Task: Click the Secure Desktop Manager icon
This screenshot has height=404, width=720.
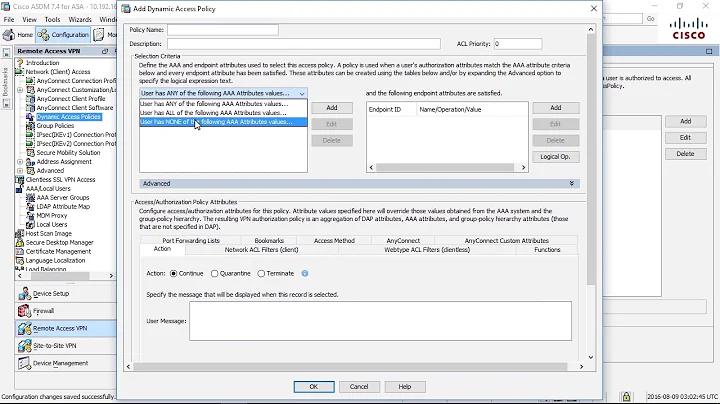Action: click(20, 242)
